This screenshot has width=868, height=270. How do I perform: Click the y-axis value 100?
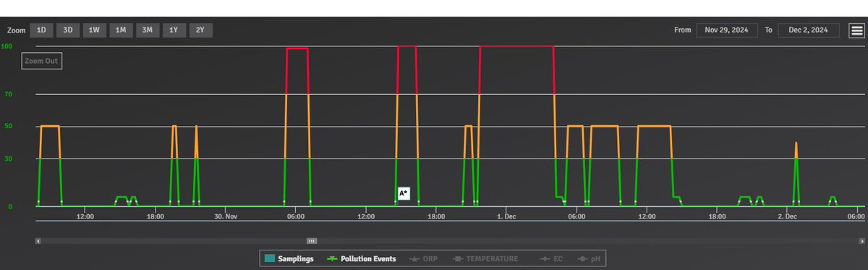tap(7, 46)
